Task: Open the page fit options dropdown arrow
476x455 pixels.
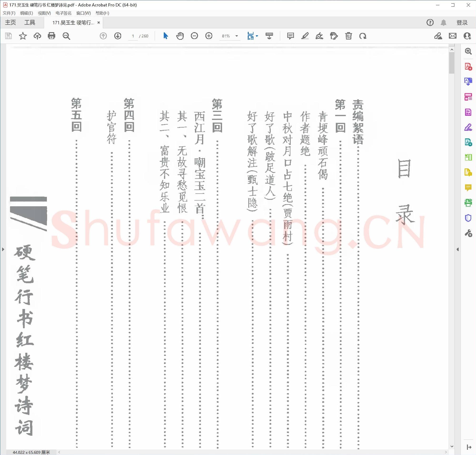Action: tap(257, 36)
